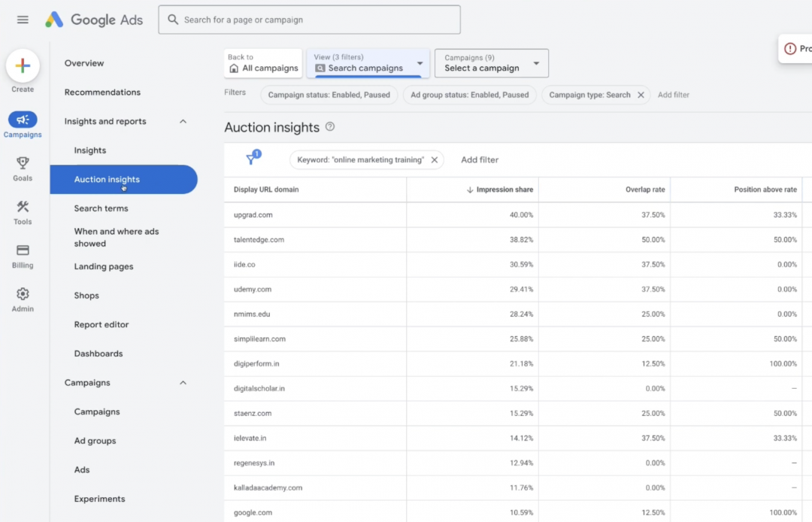Open Auction insights help icon

point(330,127)
